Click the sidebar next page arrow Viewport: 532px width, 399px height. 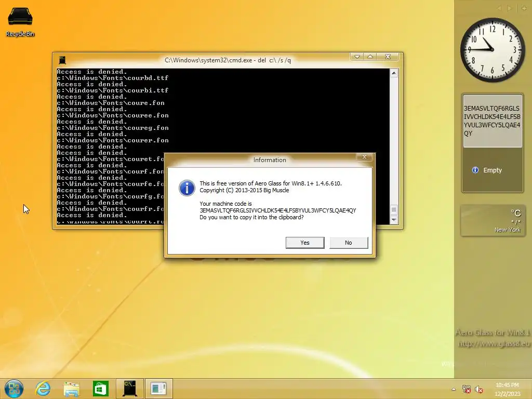(509, 8)
